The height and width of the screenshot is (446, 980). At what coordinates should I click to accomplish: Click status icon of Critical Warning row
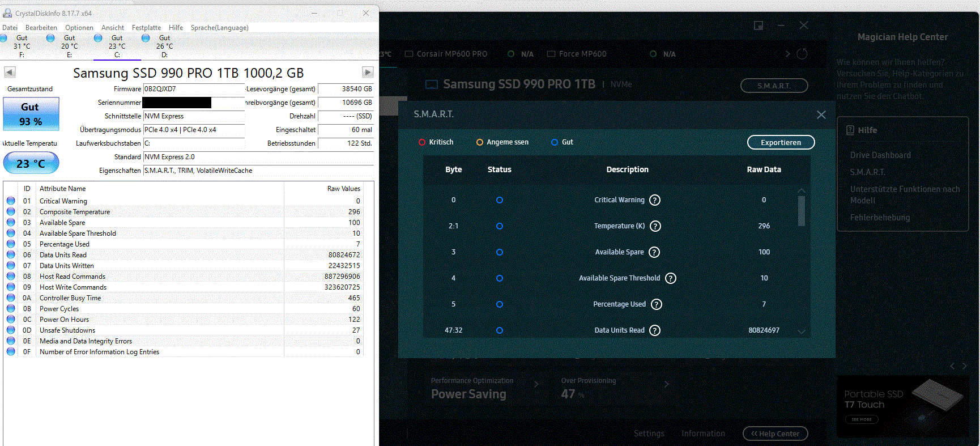[11, 201]
